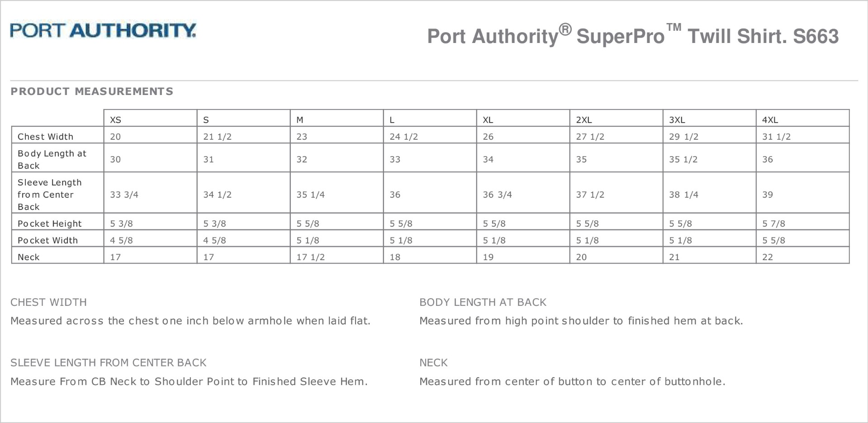
Task: Select the Sleeve Length value for size L
Action: pyautogui.click(x=395, y=195)
